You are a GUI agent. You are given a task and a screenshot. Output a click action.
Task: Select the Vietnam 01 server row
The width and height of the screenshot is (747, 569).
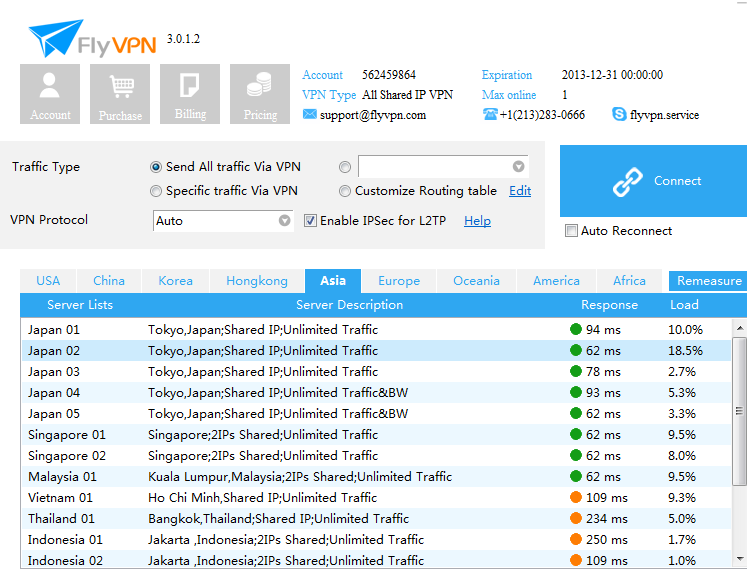[376, 497]
